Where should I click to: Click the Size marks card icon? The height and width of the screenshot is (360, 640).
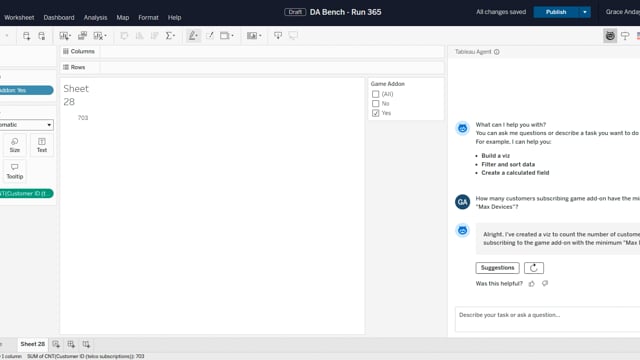click(x=15, y=145)
